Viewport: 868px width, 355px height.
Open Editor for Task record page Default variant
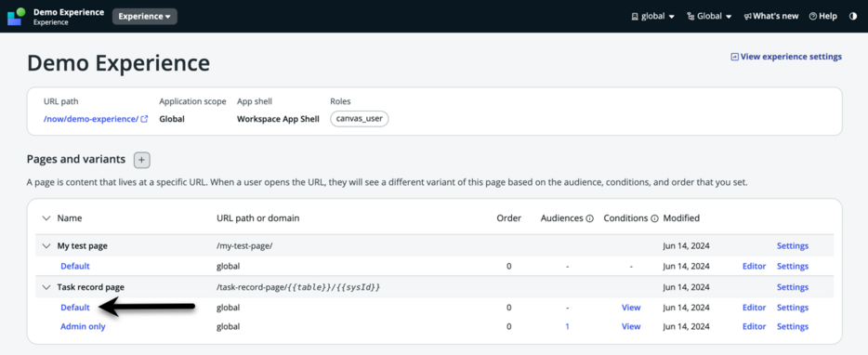coord(754,308)
